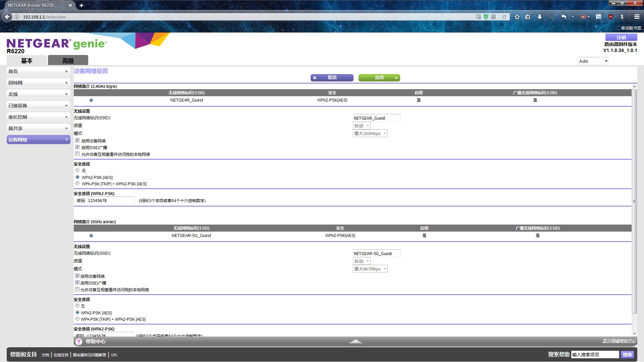644x362 pixels.
Task: Open the 路由器常见问题解答 link
Action: click(x=90, y=355)
